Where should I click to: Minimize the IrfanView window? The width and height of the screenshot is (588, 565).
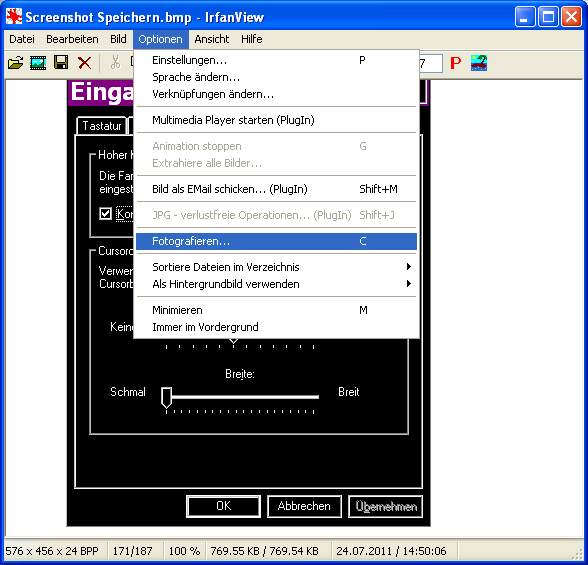[525, 17]
